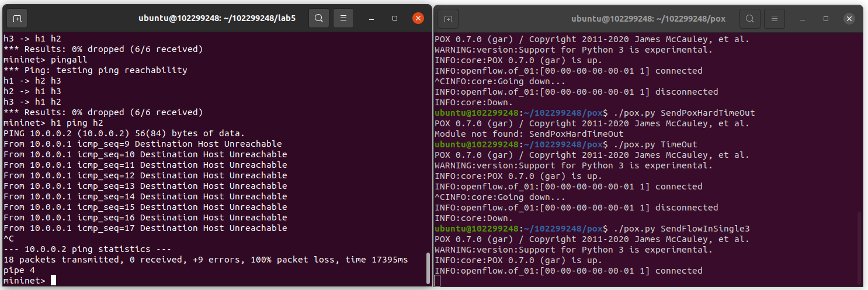
Task: Click the pox terminal scrollbar thumb
Action: (x=859, y=249)
